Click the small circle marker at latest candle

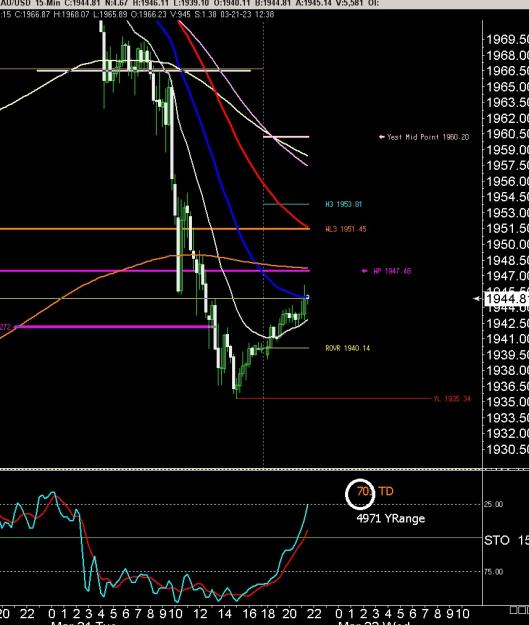[x=307, y=297]
